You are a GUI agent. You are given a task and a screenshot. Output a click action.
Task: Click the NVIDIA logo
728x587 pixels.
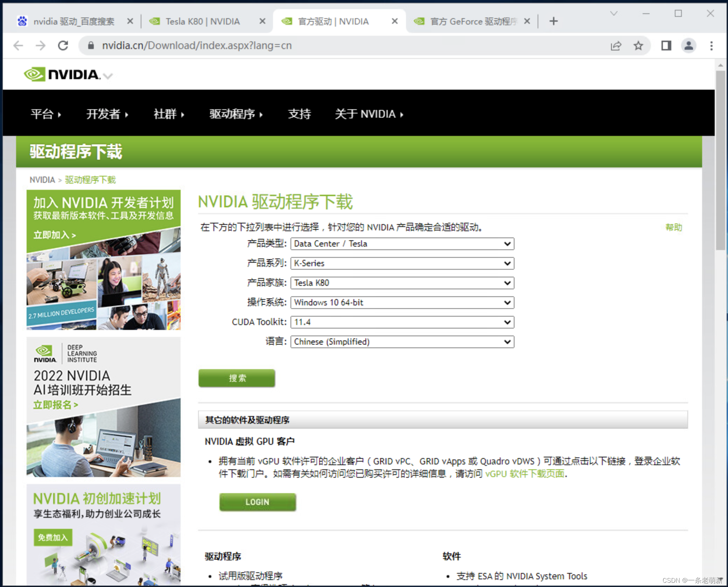62,74
